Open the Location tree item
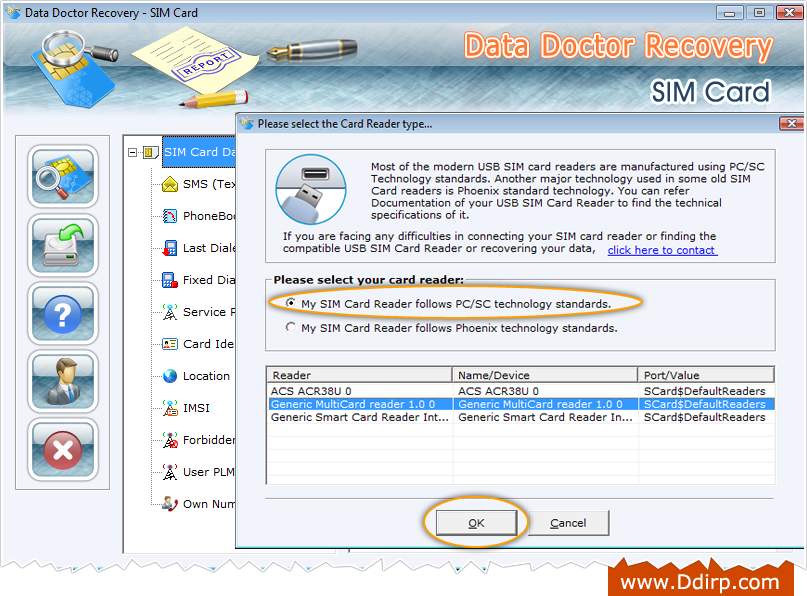Screen dimensions: 807x596 (206, 376)
